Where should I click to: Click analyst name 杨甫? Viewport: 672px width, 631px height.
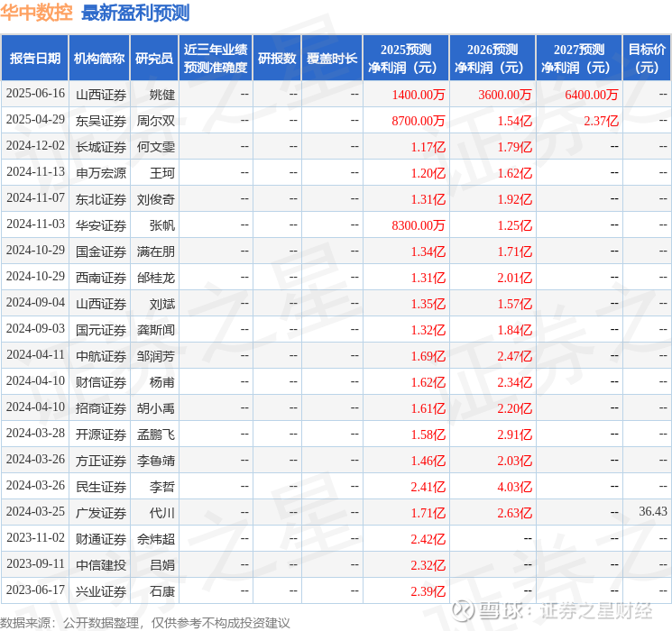[162, 382]
